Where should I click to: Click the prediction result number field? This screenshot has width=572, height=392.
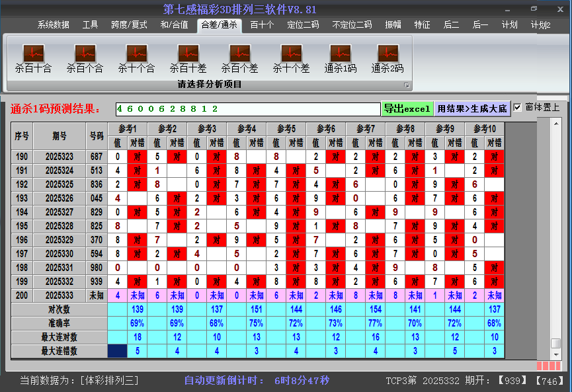click(x=247, y=108)
